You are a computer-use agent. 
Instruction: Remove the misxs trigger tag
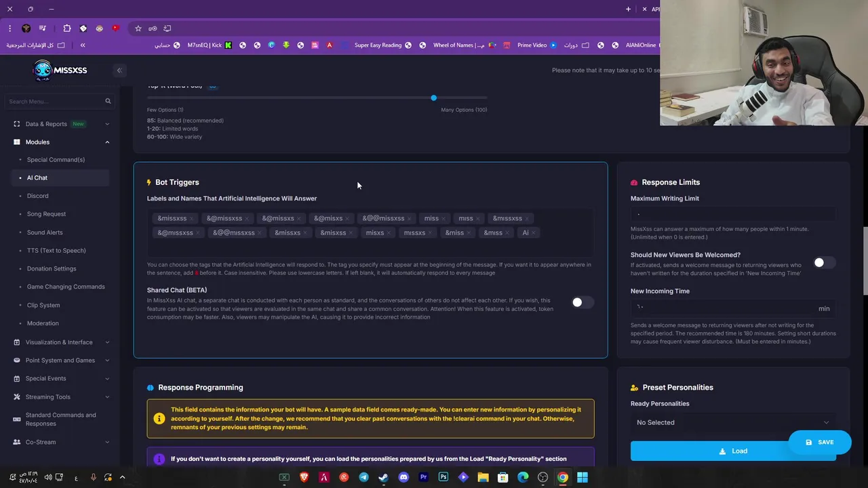click(x=389, y=232)
